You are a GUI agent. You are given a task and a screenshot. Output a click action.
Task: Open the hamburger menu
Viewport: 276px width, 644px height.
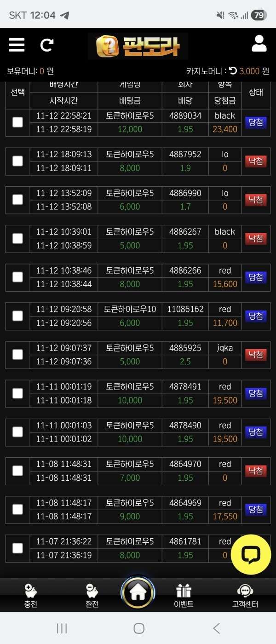tap(17, 45)
